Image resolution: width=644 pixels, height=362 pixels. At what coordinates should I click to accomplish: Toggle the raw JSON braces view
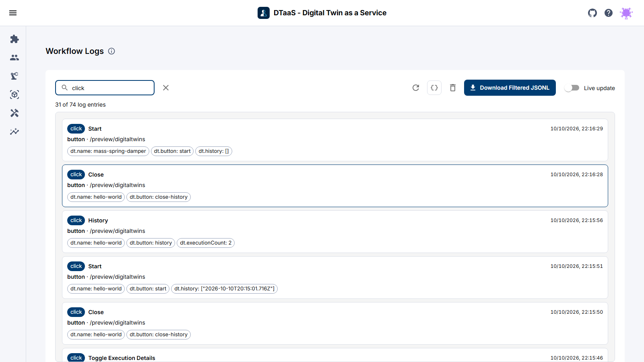(x=434, y=88)
